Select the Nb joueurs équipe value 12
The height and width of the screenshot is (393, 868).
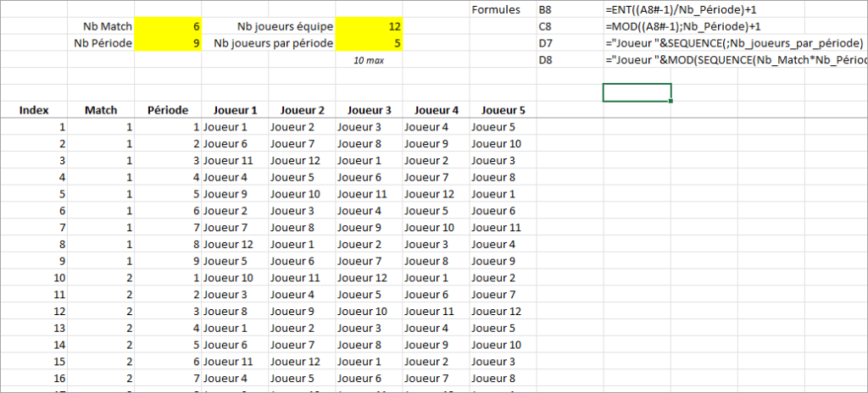coord(370,27)
